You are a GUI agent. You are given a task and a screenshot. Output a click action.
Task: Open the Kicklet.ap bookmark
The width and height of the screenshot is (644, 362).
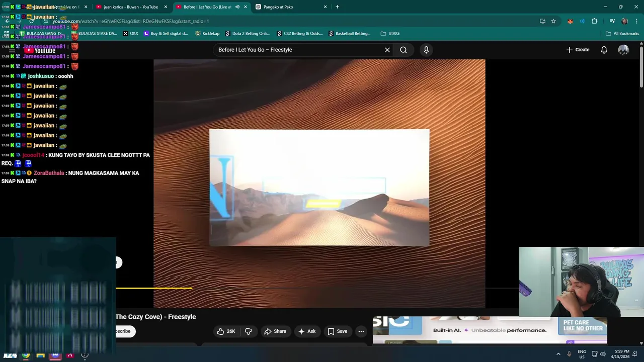pos(207,34)
